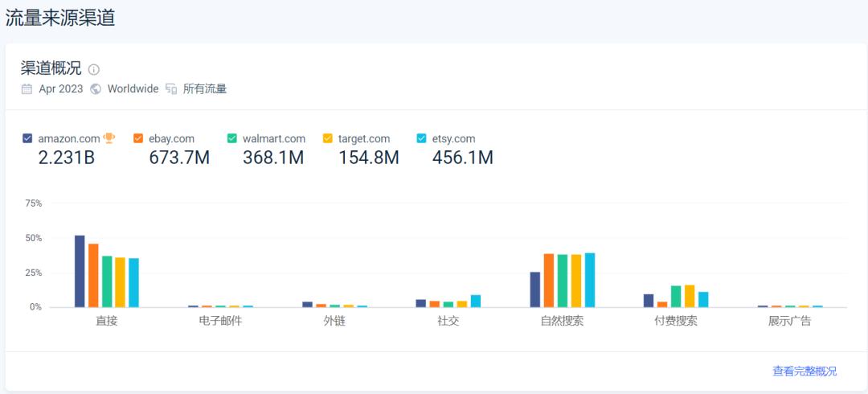Click the trophy icon next to amazon.com
The image size is (868, 394).
pyautogui.click(x=109, y=138)
